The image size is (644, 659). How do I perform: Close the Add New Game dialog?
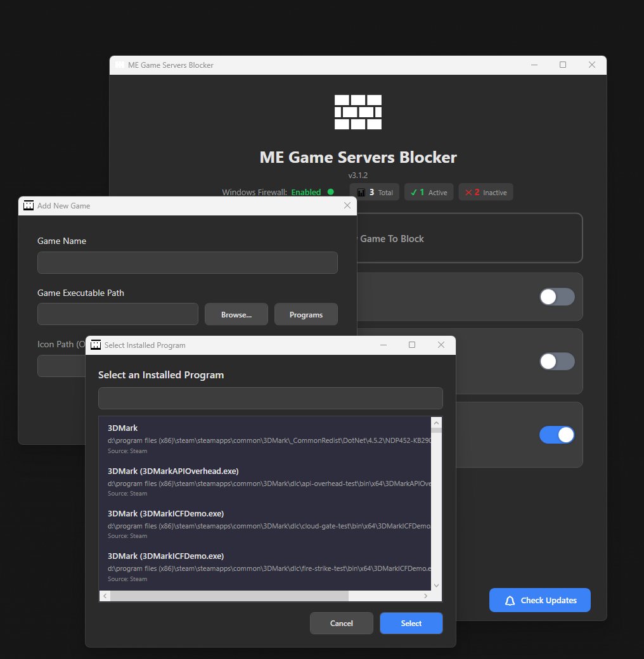tap(347, 205)
